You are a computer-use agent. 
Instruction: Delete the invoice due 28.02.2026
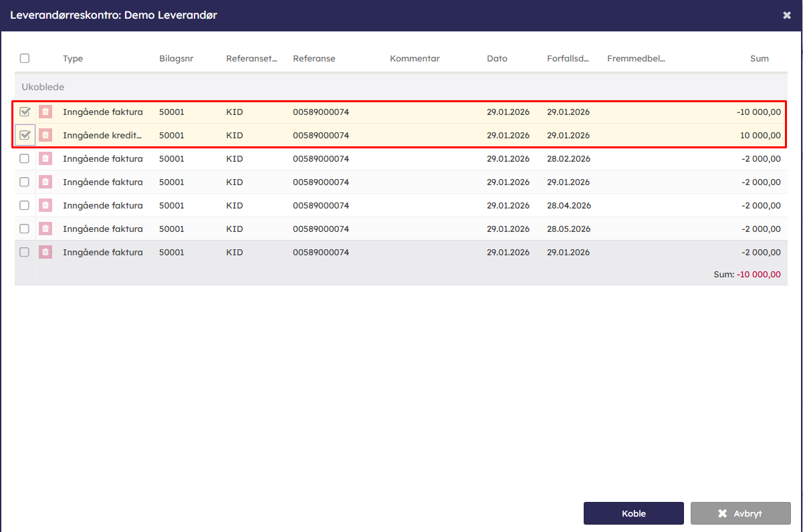[45, 158]
